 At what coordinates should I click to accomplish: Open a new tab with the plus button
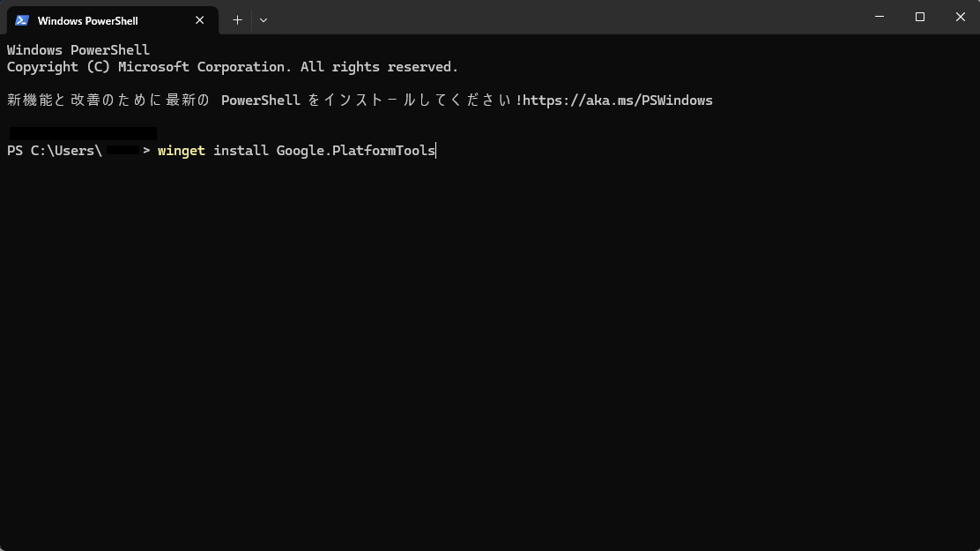[x=237, y=20]
